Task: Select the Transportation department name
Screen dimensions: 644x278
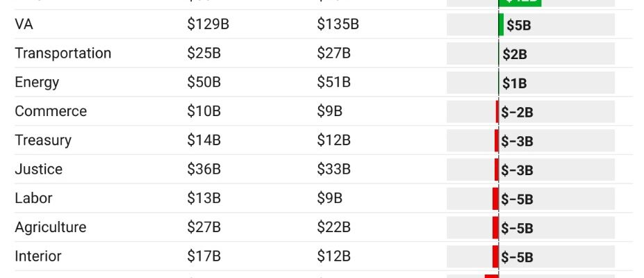Action: coord(63,54)
